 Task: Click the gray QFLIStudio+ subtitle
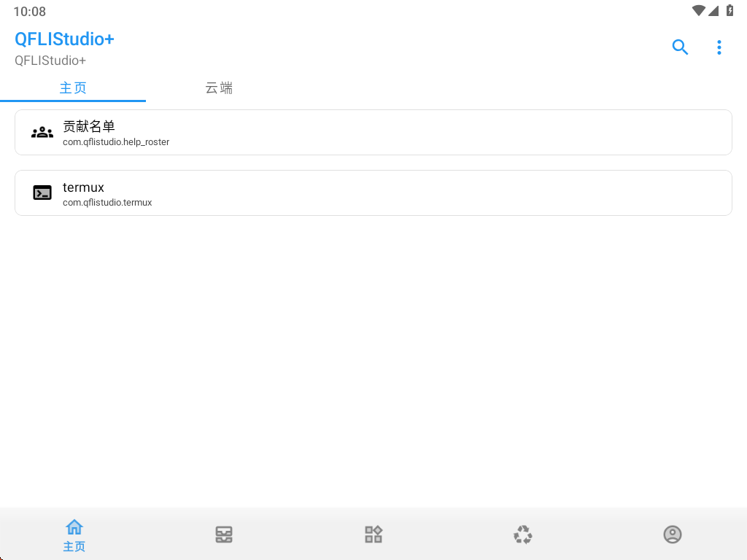click(x=50, y=61)
